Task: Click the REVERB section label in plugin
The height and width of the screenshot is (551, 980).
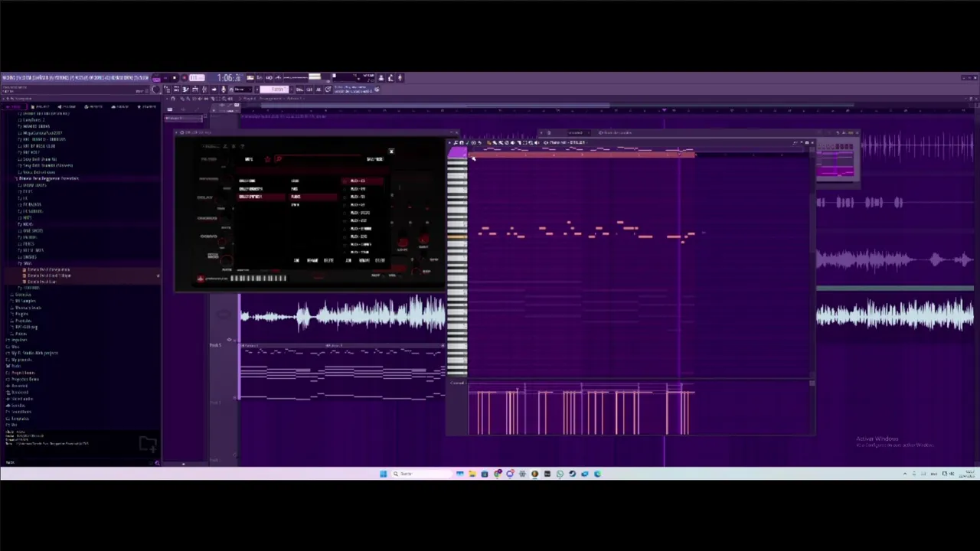Action: pyautogui.click(x=208, y=178)
